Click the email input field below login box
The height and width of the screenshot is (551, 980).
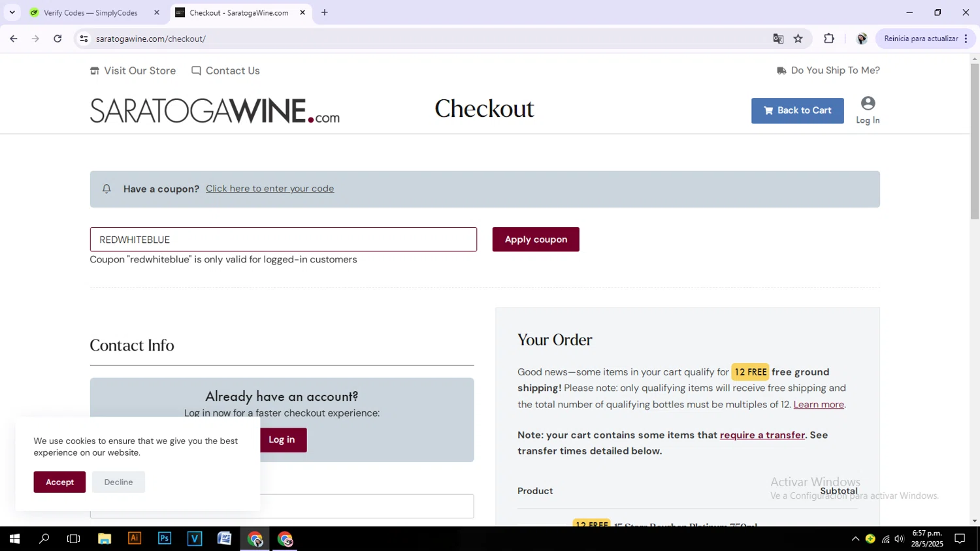(x=367, y=506)
